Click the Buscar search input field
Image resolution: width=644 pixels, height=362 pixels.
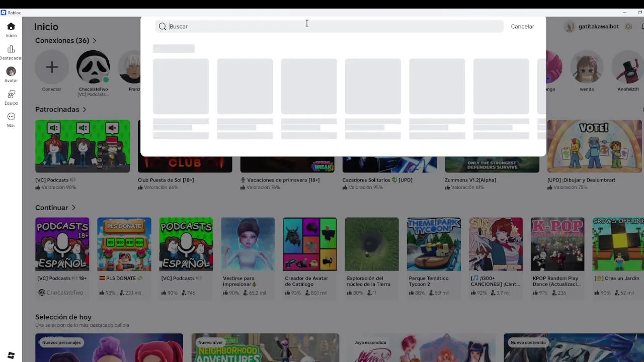coord(329,26)
